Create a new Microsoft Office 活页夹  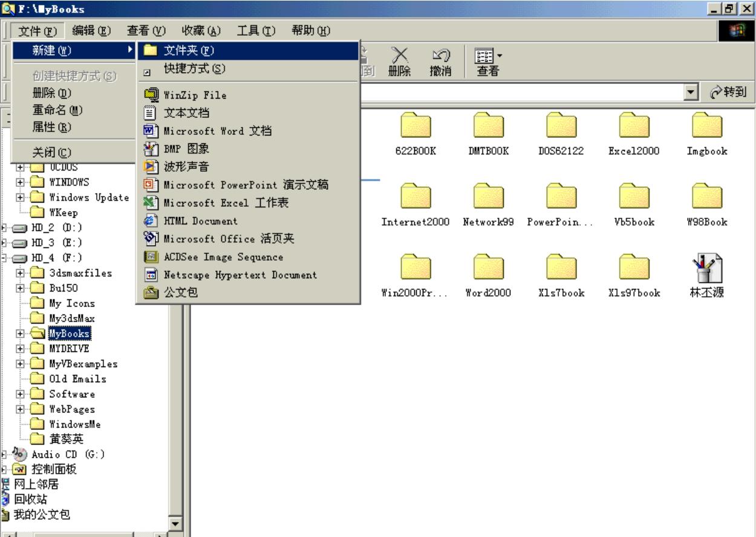pyautogui.click(x=248, y=239)
